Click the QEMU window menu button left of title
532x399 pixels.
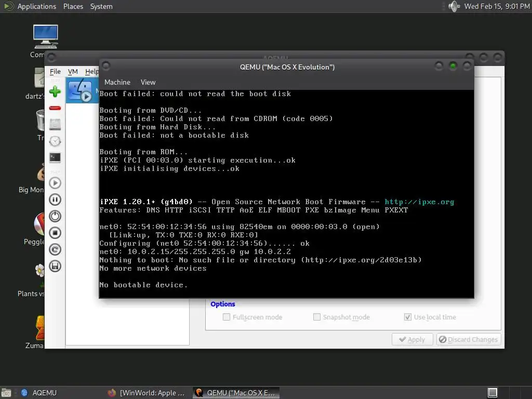tap(106, 65)
